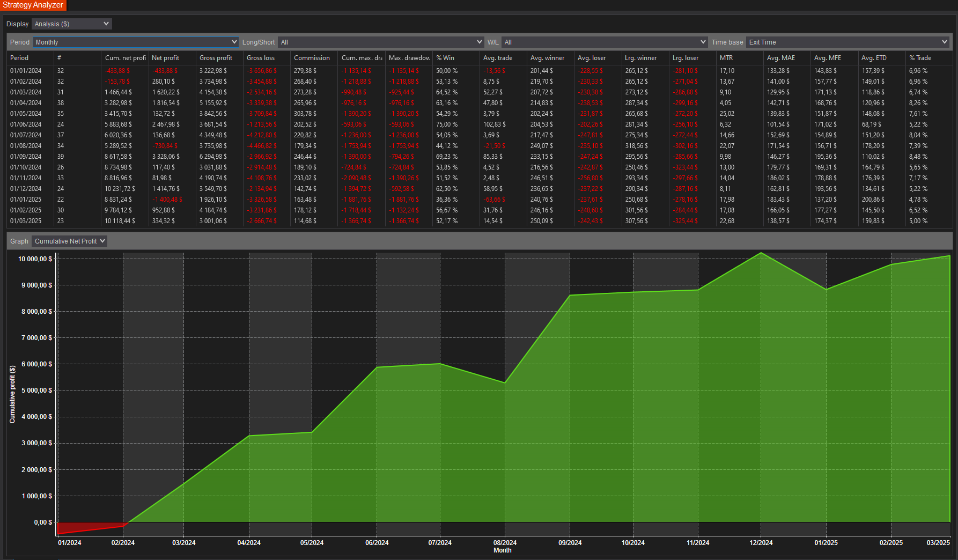Screen dimensions: 958x560
Task: Click win percentage 75,00 %
Action: 447,124
